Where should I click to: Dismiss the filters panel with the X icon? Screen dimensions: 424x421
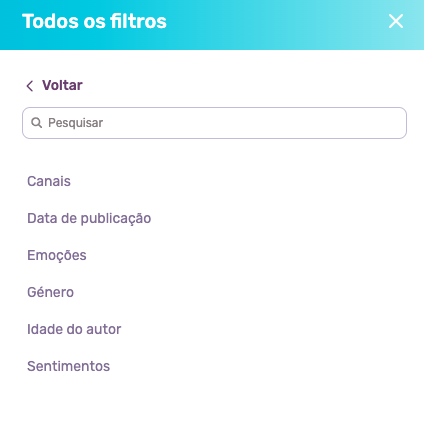point(396,21)
